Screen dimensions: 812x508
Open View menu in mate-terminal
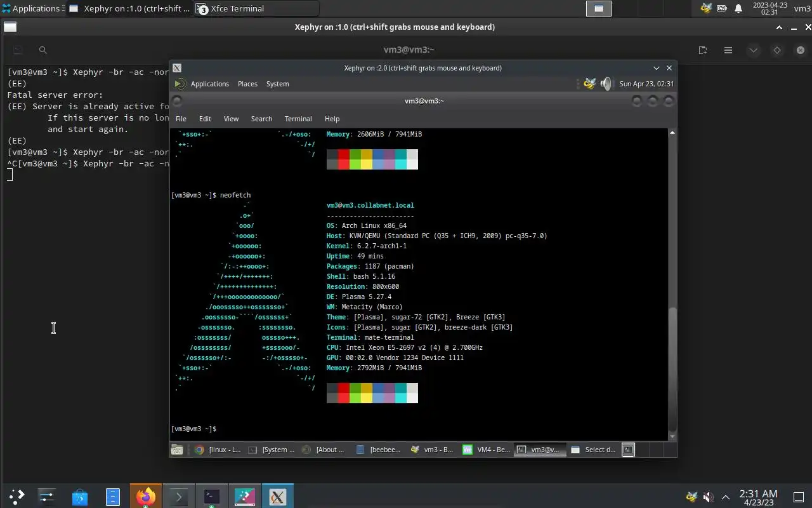point(231,119)
